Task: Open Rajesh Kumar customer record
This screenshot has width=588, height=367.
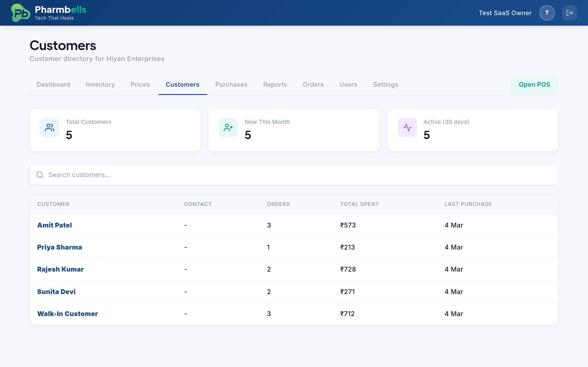Action: tap(60, 269)
